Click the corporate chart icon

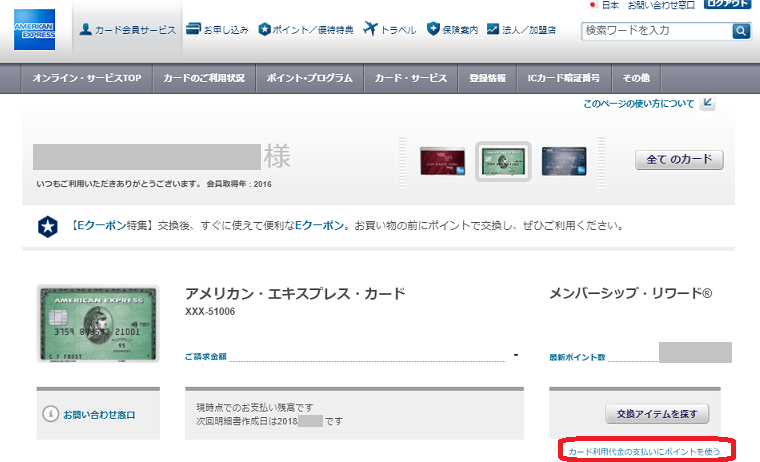click(492, 29)
